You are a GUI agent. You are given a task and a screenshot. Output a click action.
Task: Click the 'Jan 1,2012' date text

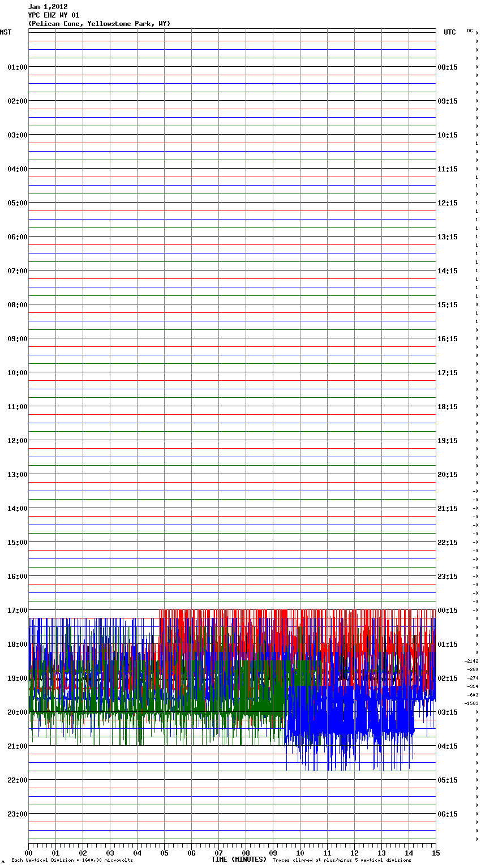tap(48, 7)
